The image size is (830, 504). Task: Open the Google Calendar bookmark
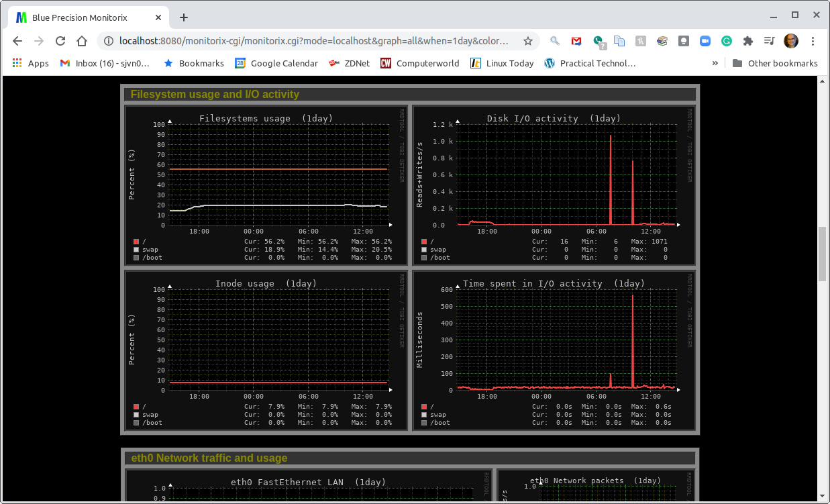[276, 63]
